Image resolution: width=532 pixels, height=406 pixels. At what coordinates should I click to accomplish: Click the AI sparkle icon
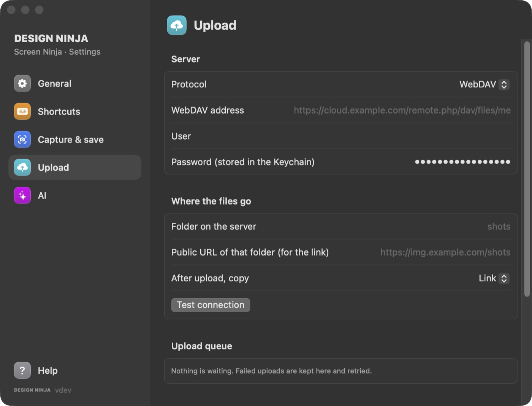coord(22,195)
